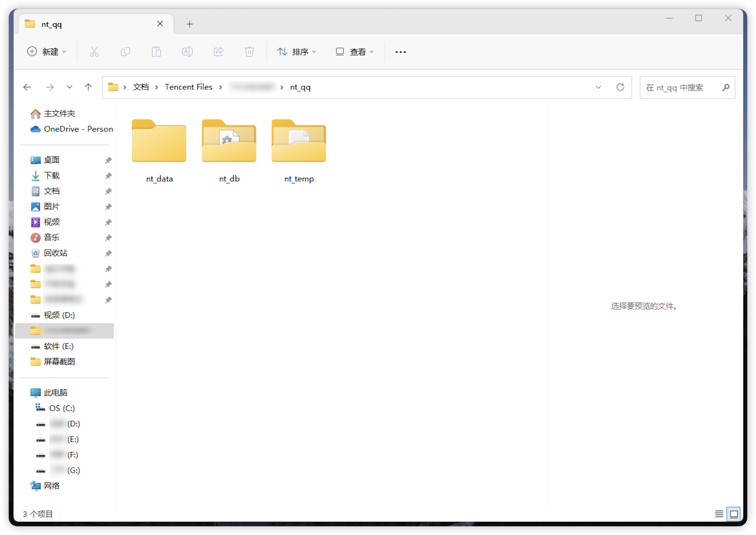Viewport: 756px width, 535px height.
Task: Select OS (C:) drive in sidebar
Action: click(62, 408)
